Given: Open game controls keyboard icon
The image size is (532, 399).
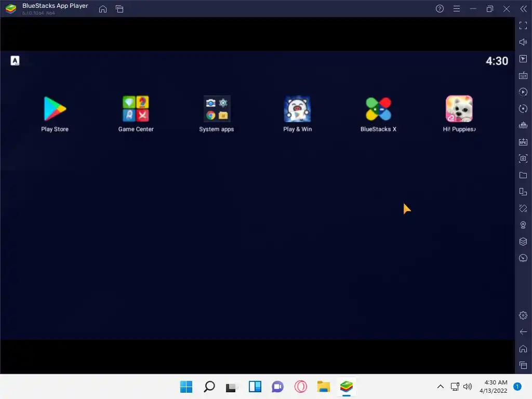Looking at the screenshot, I should pyautogui.click(x=523, y=75).
